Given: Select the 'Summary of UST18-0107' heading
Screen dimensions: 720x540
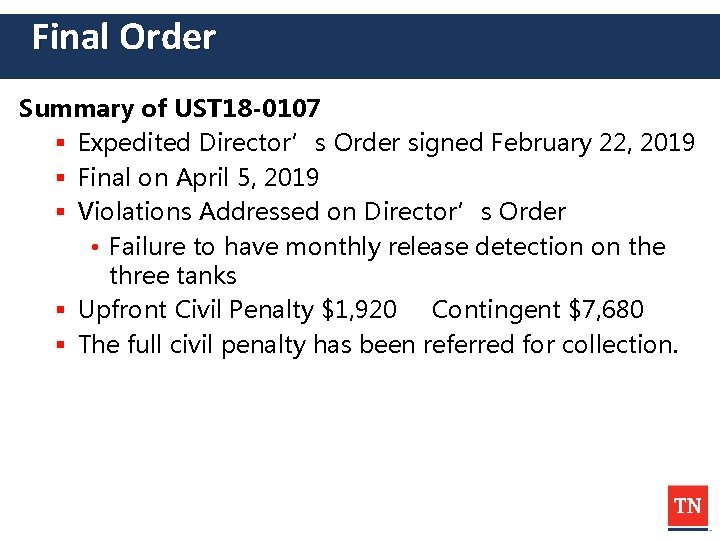Looking at the screenshot, I should (x=169, y=109).
